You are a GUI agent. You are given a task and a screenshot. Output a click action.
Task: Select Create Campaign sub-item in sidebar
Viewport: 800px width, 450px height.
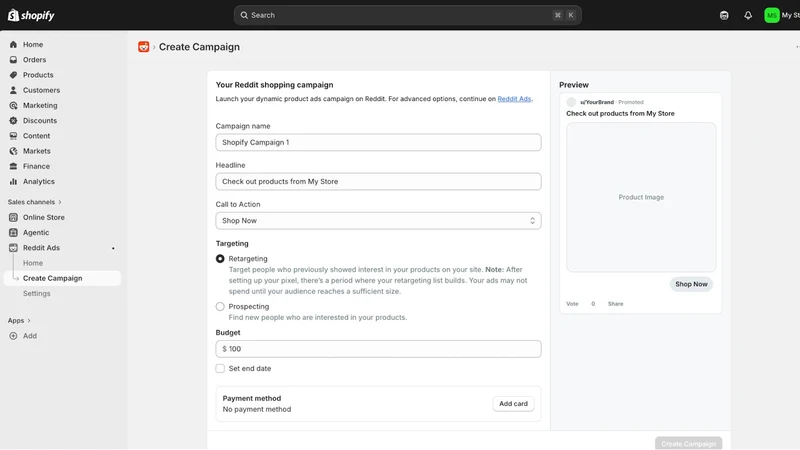pos(62,278)
